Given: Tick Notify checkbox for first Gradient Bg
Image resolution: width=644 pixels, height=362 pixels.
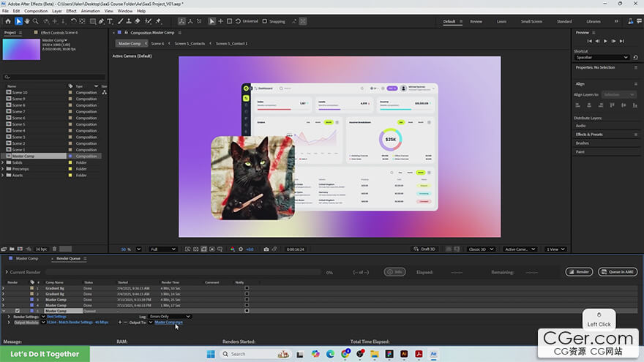Looking at the screenshot, I should (x=247, y=289).
